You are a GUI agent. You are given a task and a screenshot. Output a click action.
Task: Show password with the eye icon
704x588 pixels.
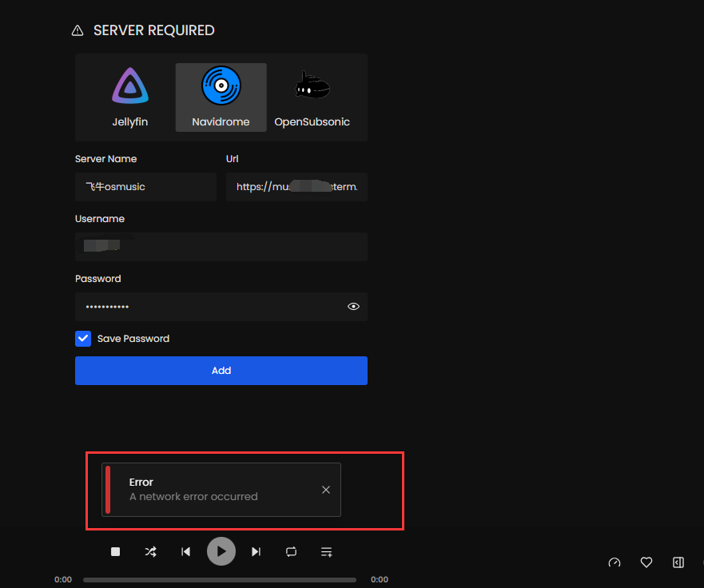click(353, 307)
